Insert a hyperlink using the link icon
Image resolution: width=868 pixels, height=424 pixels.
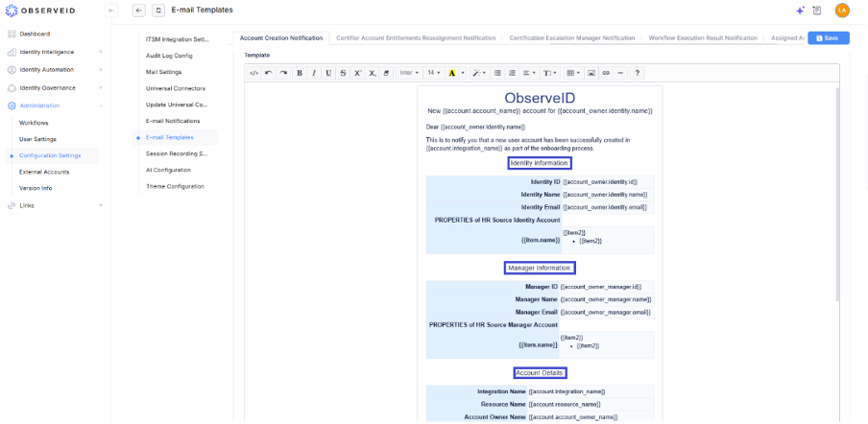606,73
